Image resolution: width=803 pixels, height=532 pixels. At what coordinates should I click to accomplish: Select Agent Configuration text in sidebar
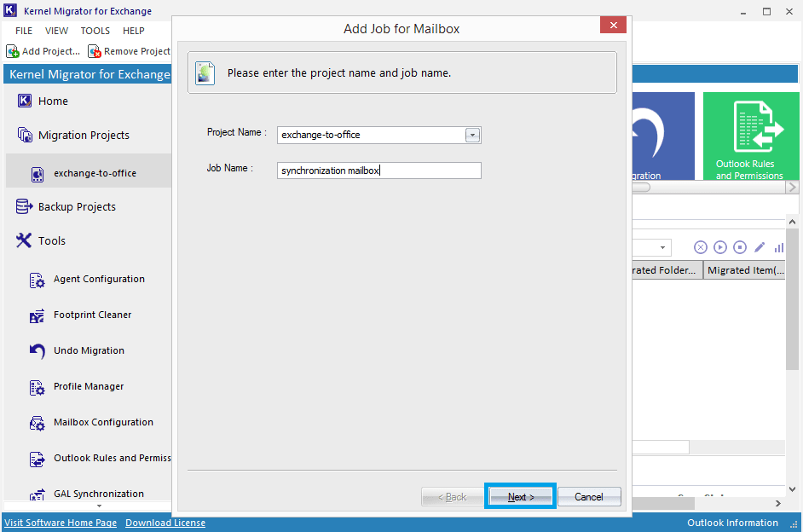tap(100, 279)
